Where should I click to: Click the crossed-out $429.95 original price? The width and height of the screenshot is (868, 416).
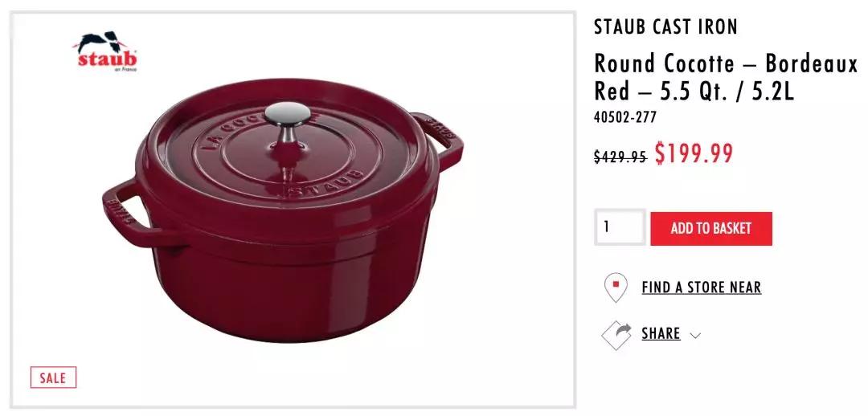click(x=620, y=157)
